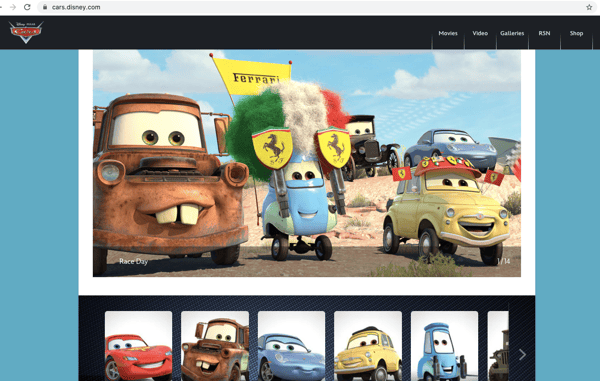
Task: Open the Movies menu item
Action: [448, 33]
